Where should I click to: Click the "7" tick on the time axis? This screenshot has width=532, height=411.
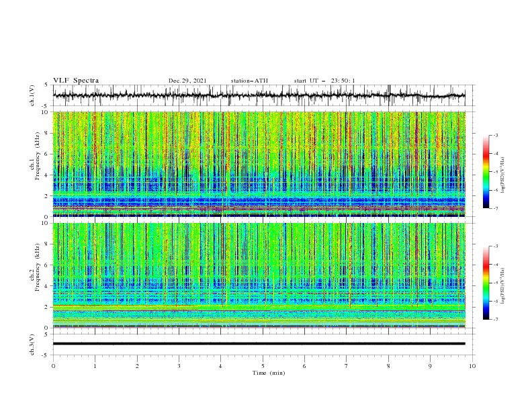pyautogui.click(x=347, y=366)
